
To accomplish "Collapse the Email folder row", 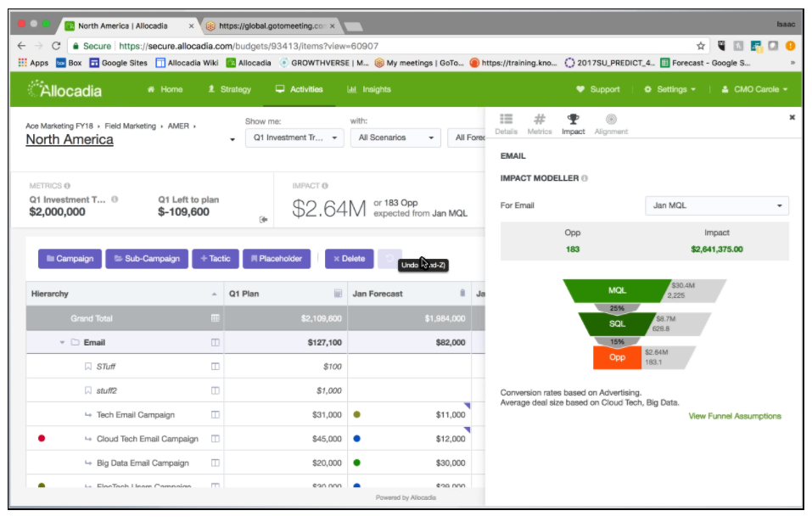I will click(62, 342).
